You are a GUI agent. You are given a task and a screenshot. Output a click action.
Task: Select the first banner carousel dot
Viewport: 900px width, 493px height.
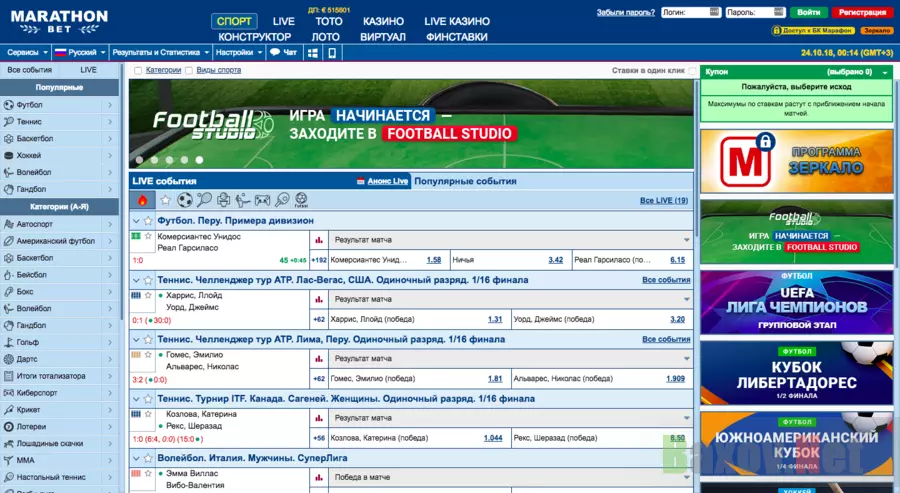coord(139,160)
